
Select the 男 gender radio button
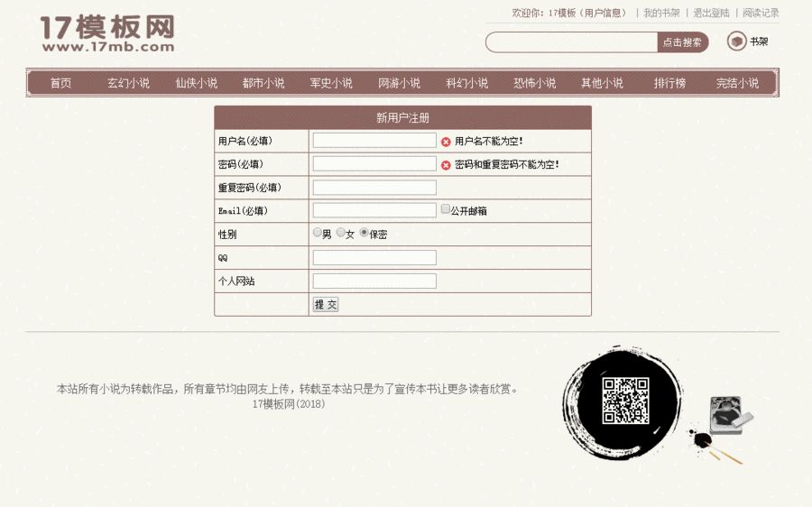click(317, 233)
